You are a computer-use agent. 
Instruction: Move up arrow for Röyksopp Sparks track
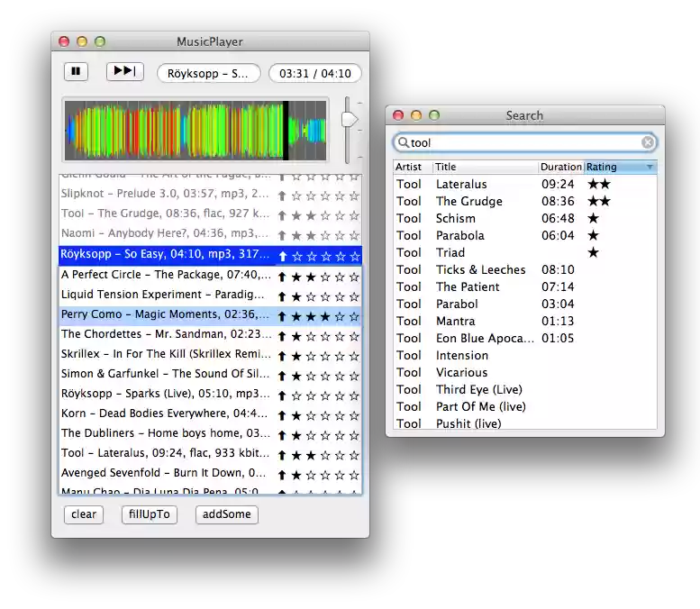(x=282, y=395)
